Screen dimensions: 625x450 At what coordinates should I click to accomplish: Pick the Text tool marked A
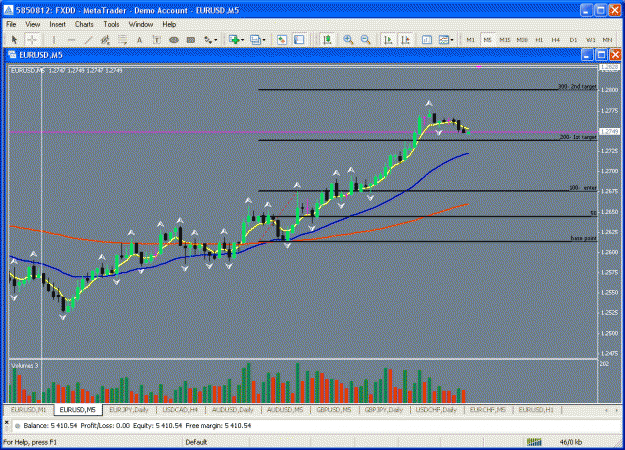tap(140, 40)
